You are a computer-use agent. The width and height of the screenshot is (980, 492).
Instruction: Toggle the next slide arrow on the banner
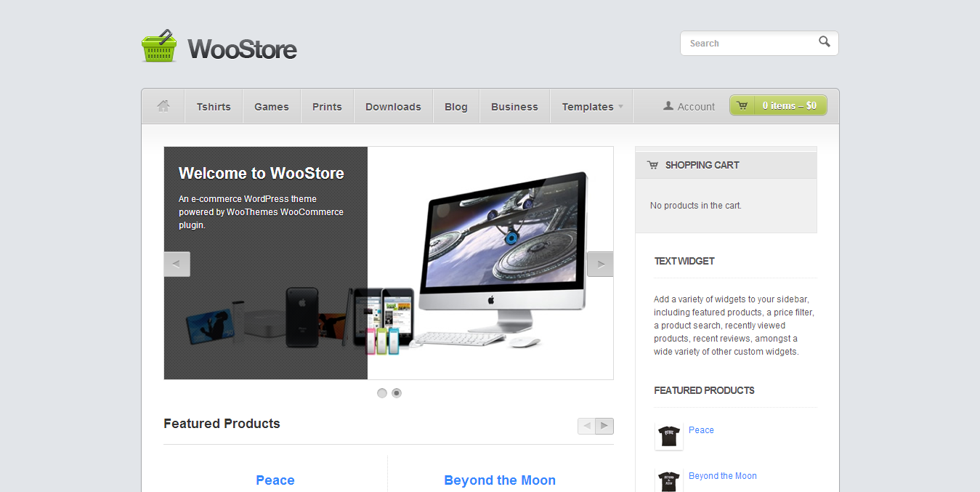(600, 264)
